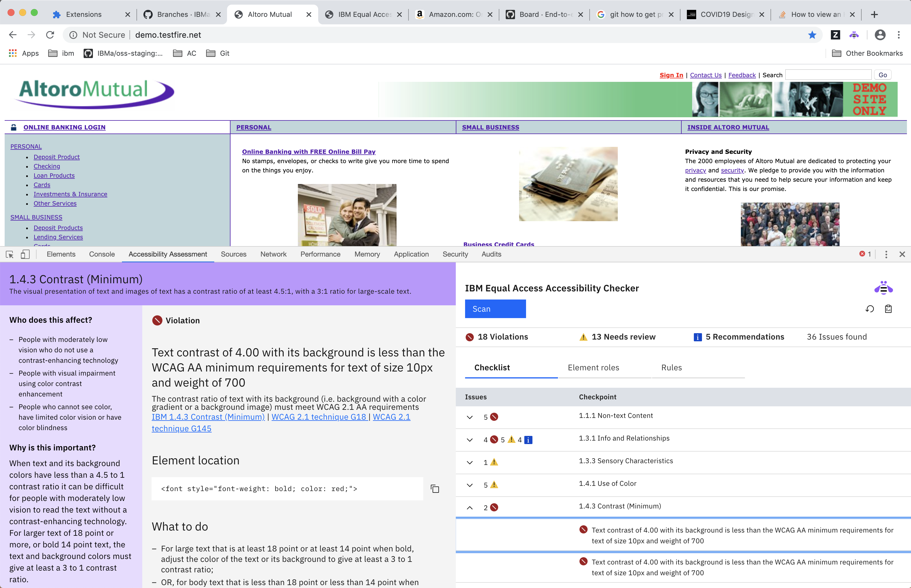Click the Not Secure site info icon
This screenshot has width=911, height=588.
pyautogui.click(x=73, y=35)
